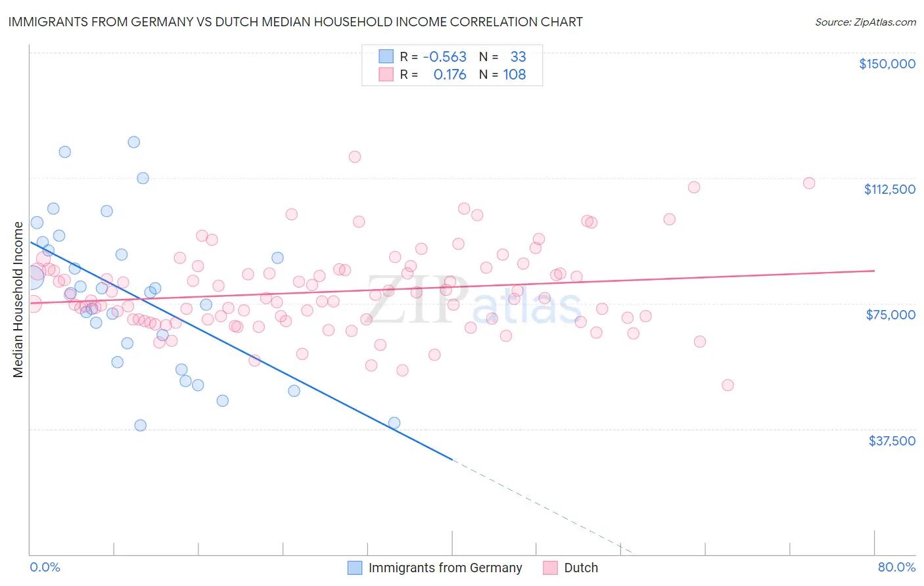This screenshot has width=924, height=586.
Task: Click the pink Dutch legend swatch
Action: point(550,568)
